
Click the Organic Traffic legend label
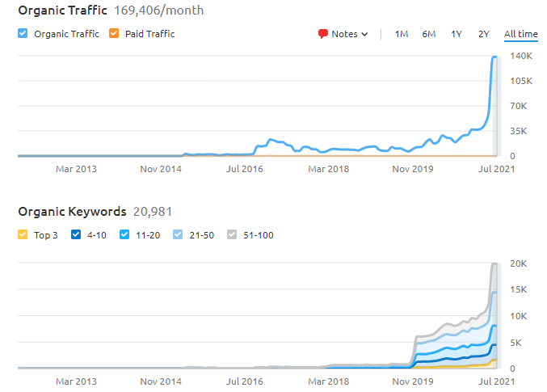click(x=66, y=34)
